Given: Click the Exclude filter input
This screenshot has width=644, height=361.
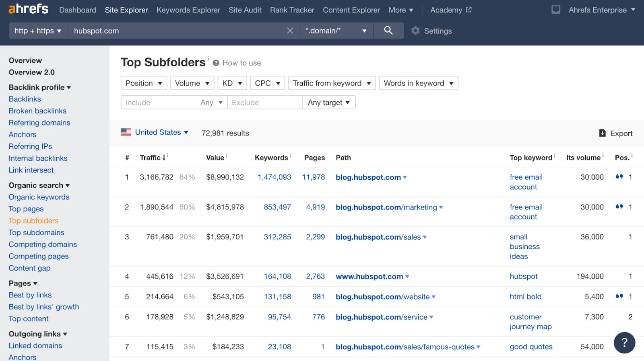Looking at the screenshot, I should click(265, 103).
